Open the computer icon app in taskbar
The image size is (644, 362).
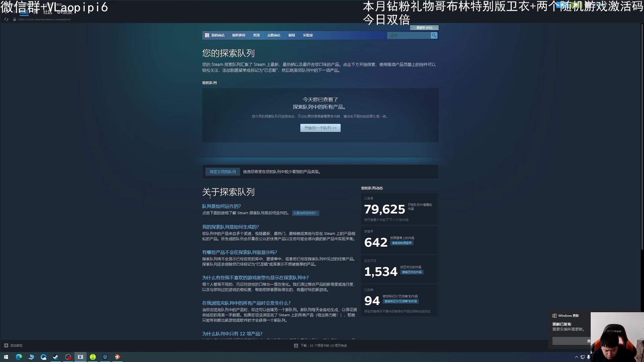(31, 357)
